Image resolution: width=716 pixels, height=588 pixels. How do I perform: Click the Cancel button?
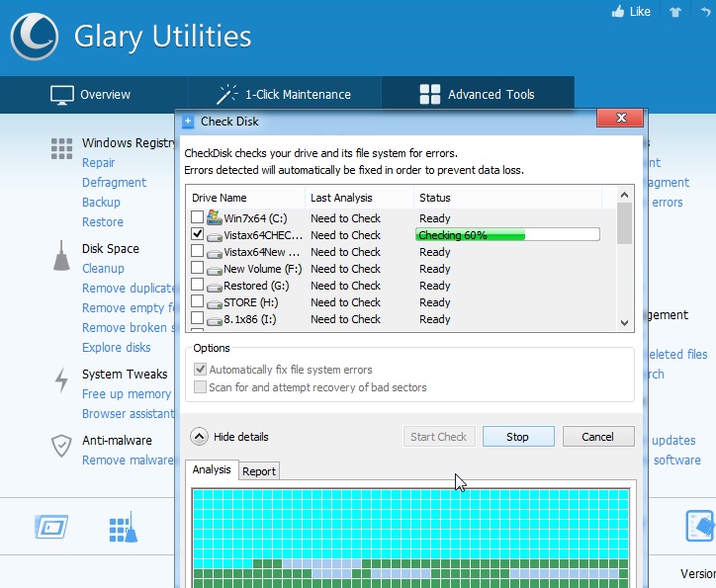click(x=598, y=437)
